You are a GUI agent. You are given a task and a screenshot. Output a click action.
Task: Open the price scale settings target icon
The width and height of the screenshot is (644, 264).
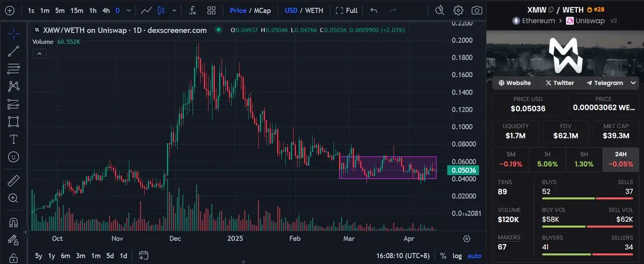467,239
